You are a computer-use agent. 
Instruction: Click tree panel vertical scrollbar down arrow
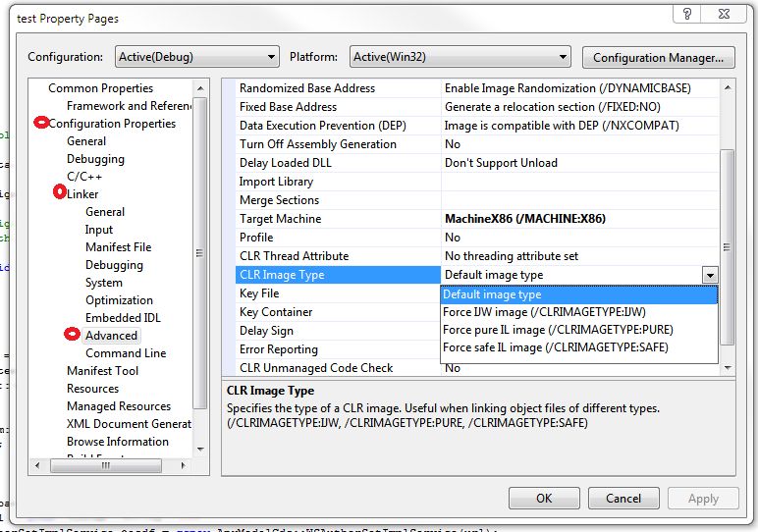200,450
